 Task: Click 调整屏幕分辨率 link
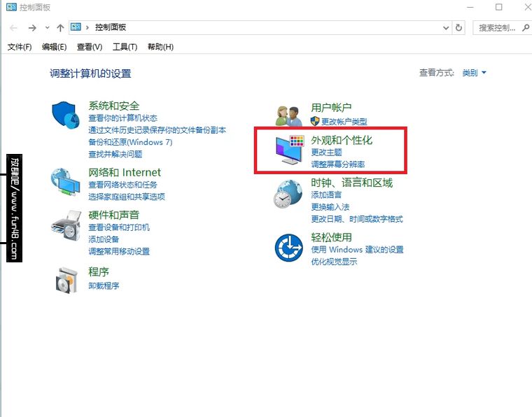338,164
